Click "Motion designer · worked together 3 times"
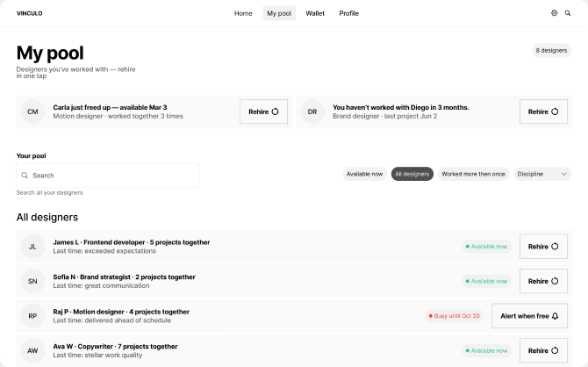The height and width of the screenshot is (367, 588). pos(118,116)
